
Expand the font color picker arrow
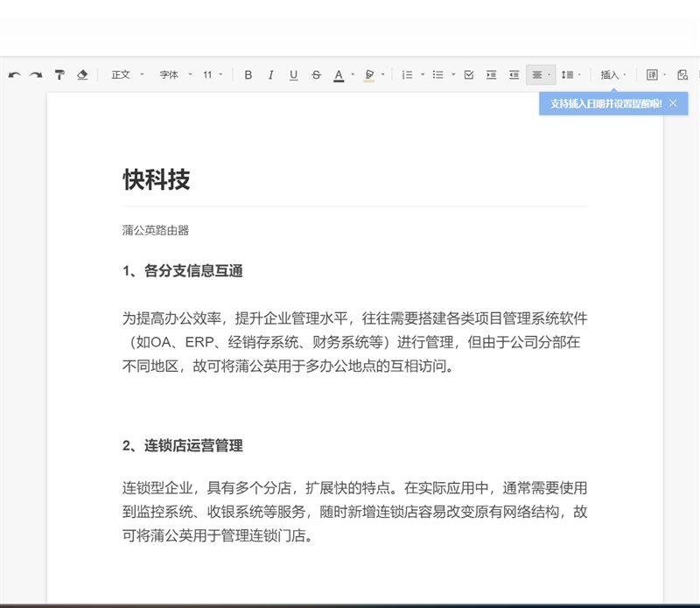(x=353, y=75)
